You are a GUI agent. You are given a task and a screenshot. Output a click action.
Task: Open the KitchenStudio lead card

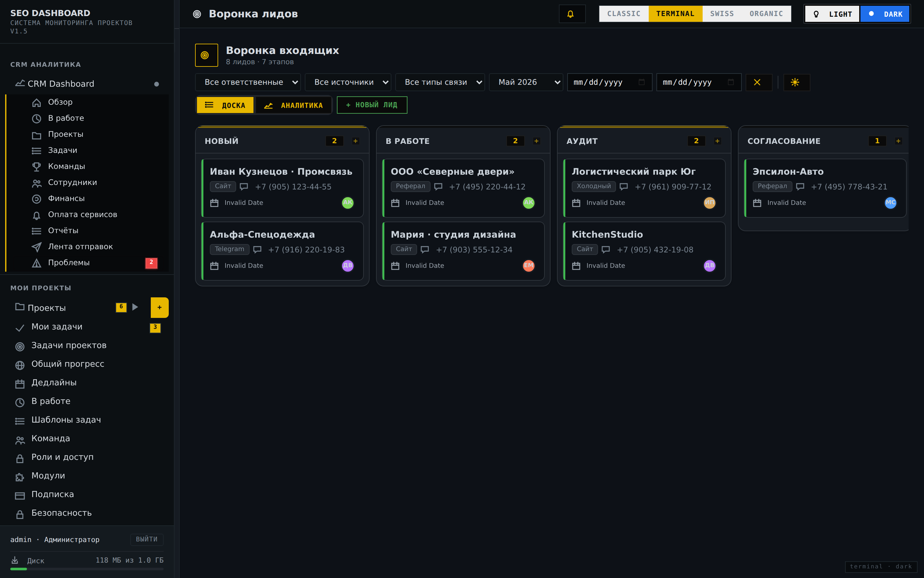[x=645, y=251]
